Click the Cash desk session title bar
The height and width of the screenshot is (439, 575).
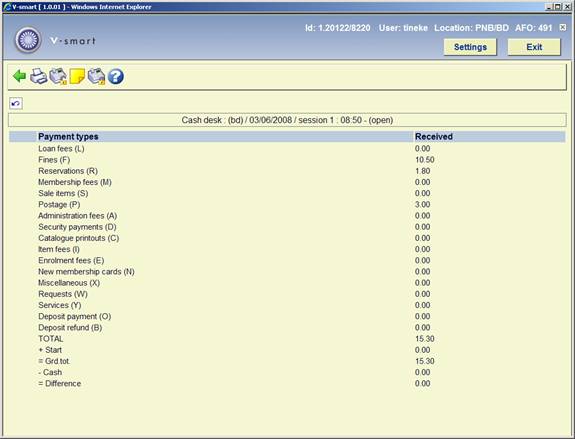287,120
